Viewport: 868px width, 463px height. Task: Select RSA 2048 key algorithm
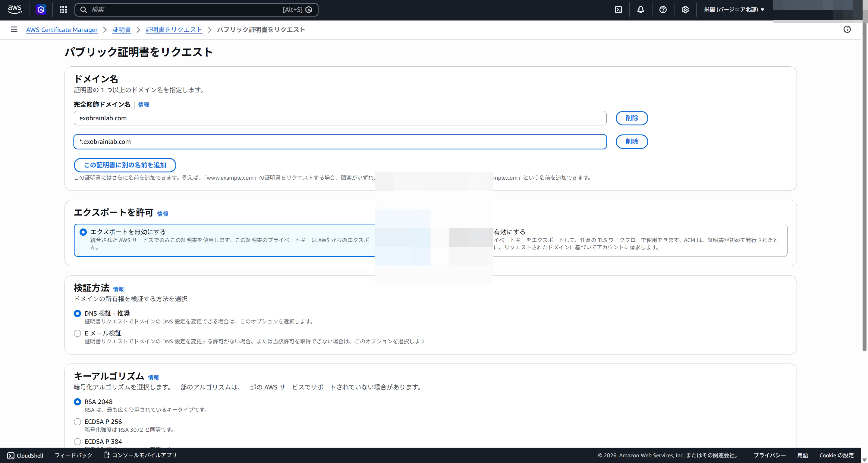coord(77,402)
